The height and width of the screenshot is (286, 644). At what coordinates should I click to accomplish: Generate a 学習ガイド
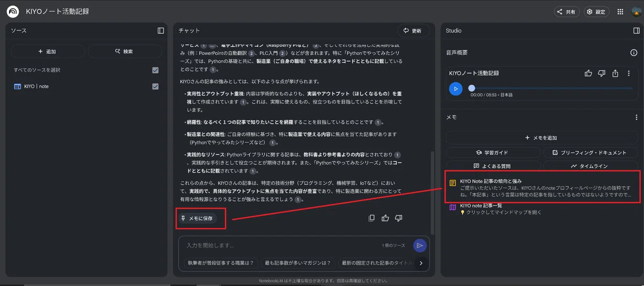[x=492, y=153]
